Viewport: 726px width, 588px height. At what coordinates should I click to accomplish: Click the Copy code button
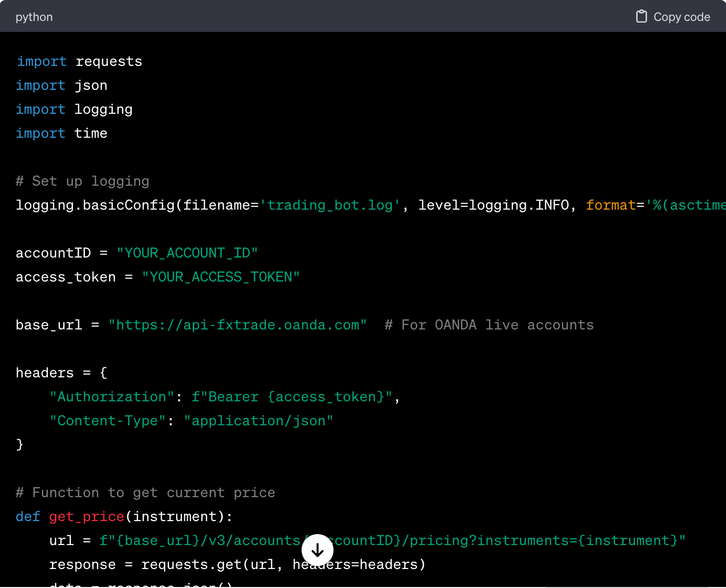[x=673, y=16]
